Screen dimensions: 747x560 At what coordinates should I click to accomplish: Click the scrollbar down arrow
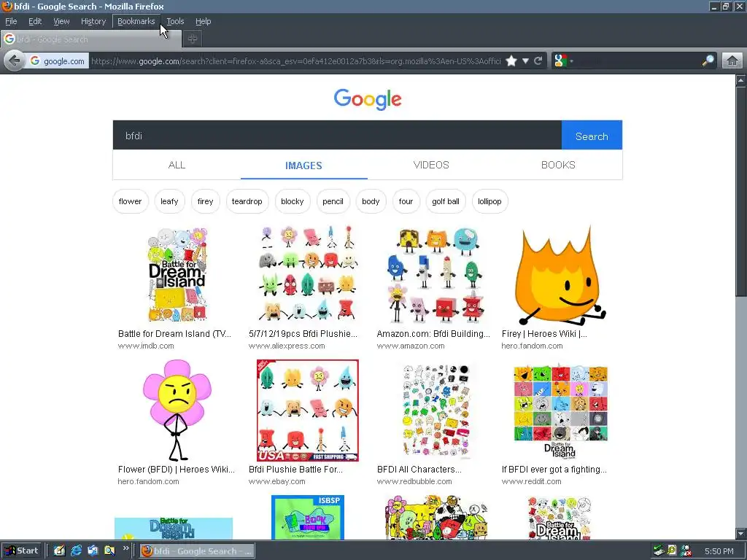[x=741, y=533]
